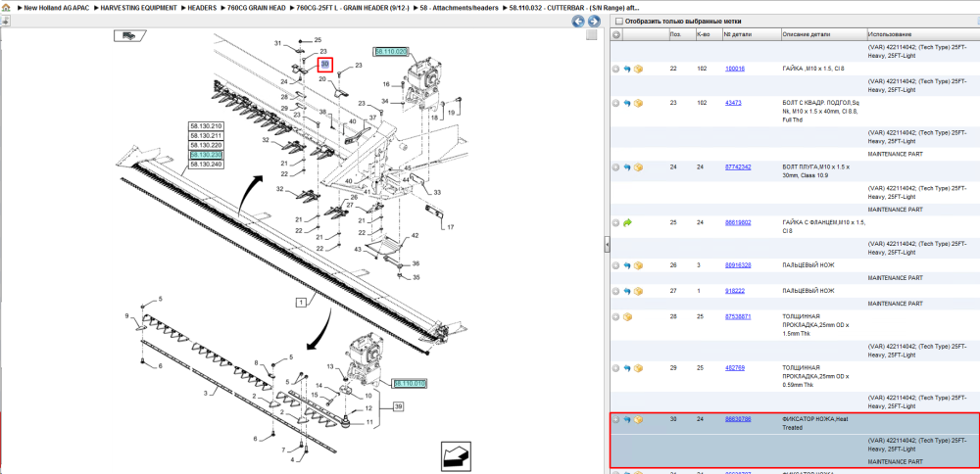This screenshot has width=980, height=474.
Task: Click diagram reference 58.110.010
Action: [x=410, y=383]
